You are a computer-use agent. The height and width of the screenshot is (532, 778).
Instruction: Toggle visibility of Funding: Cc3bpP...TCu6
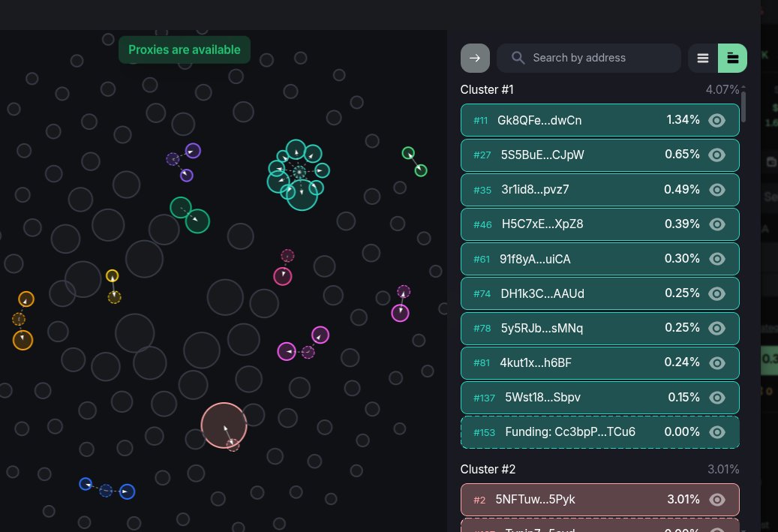(x=717, y=431)
